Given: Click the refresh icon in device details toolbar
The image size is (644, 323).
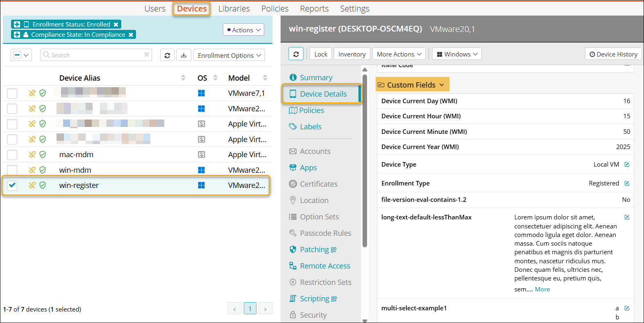Looking at the screenshot, I should [296, 54].
